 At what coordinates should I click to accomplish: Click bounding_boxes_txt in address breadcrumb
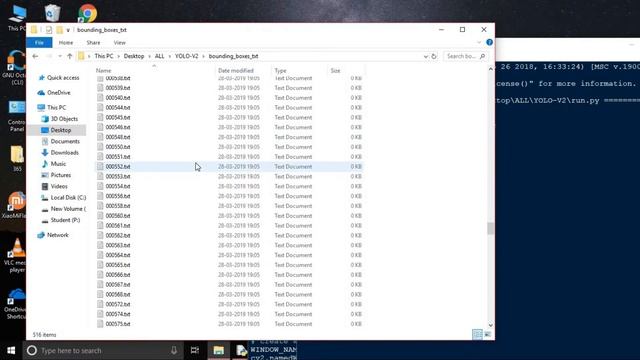tap(233, 56)
